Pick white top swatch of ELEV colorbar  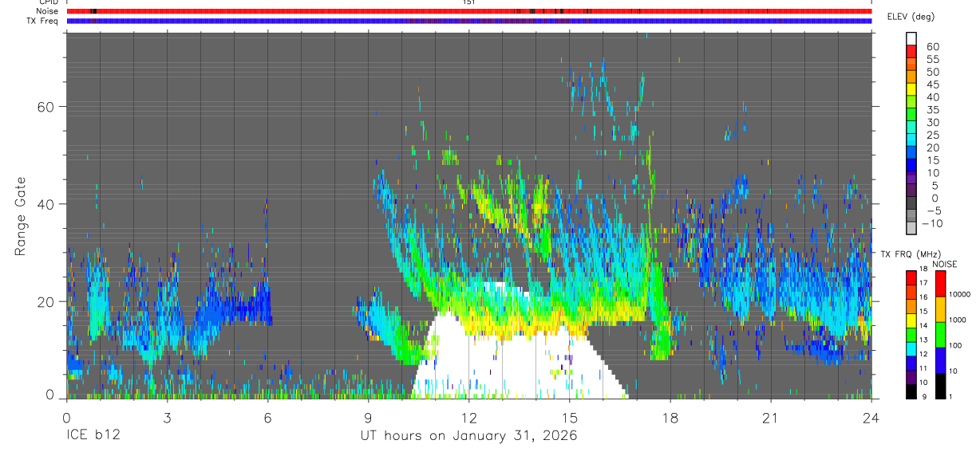point(911,38)
